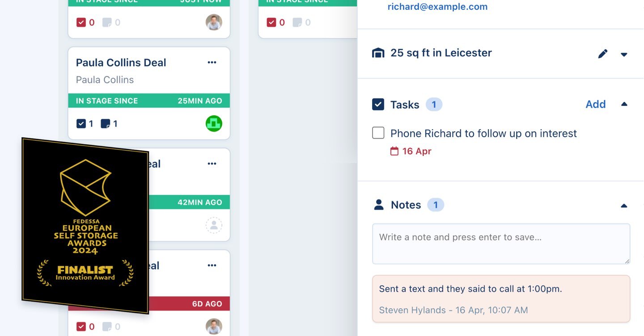Check off Phone Richard to follow up task
This screenshot has width=644, height=336.
pyautogui.click(x=378, y=133)
